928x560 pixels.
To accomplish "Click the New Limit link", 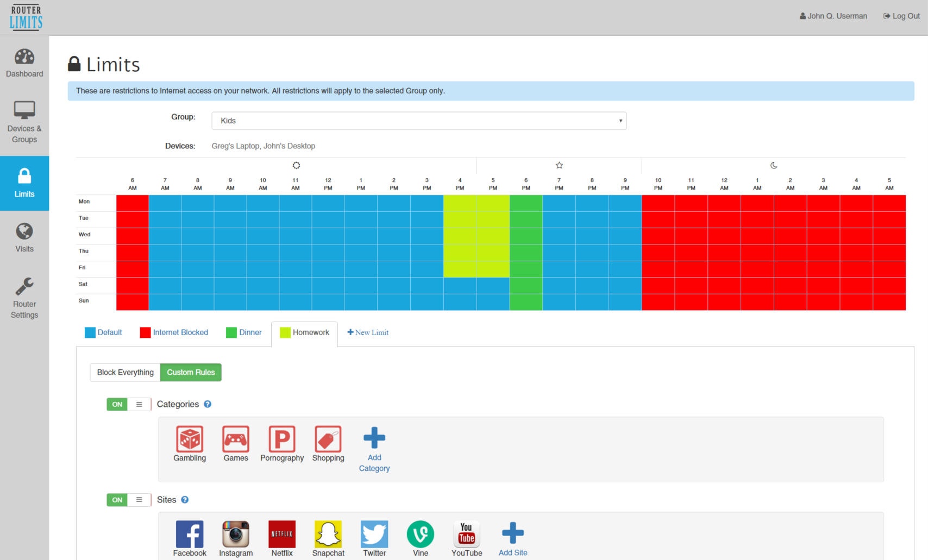I will pyautogui.click(x=368, y=332).
